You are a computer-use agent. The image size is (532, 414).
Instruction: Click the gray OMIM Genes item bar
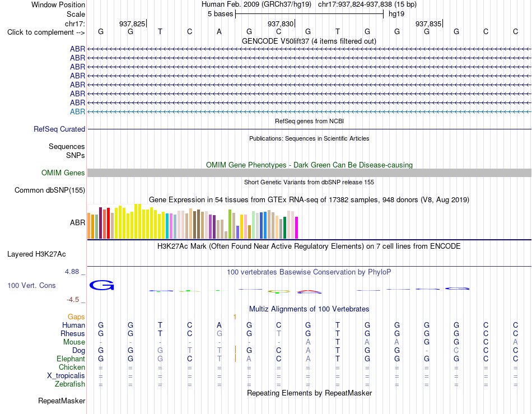tap(309, 173)
